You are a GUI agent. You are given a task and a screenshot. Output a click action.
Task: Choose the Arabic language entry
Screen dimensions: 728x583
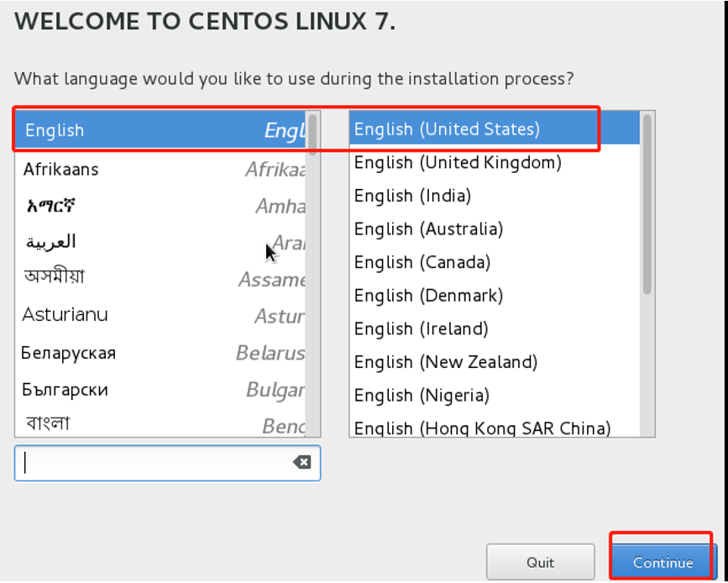coord(160,242)
